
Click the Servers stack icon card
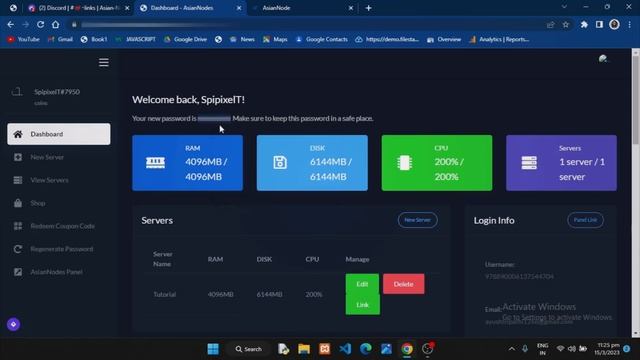point(529,162)
